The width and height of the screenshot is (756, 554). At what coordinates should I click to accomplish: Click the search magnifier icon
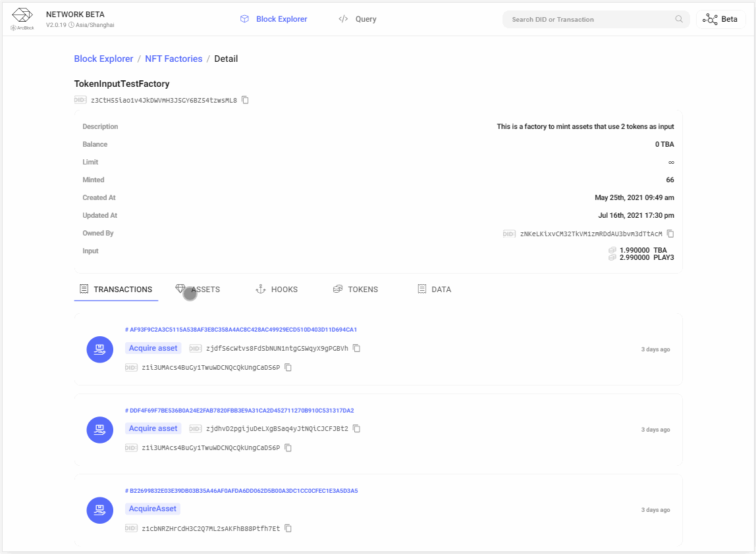679,19
